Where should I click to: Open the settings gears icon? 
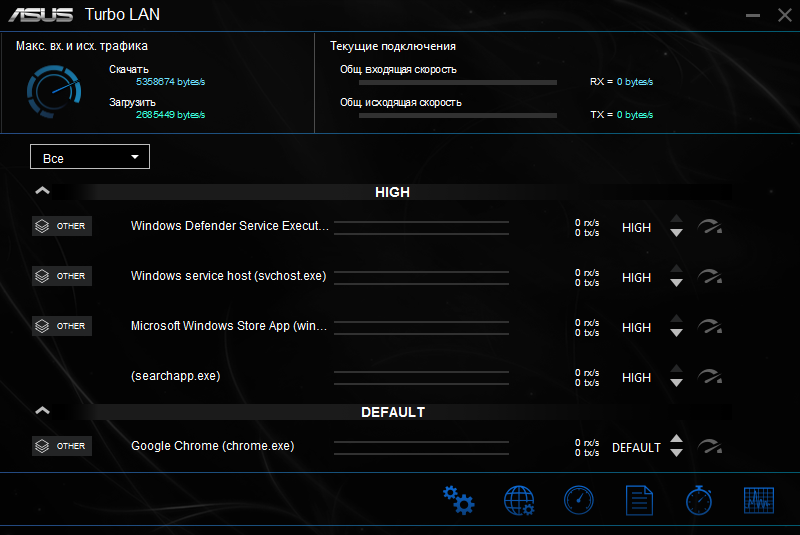point(458,500)
